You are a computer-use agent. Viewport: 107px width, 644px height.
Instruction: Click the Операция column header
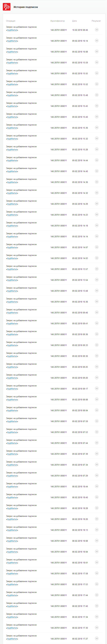click(11, 21)
